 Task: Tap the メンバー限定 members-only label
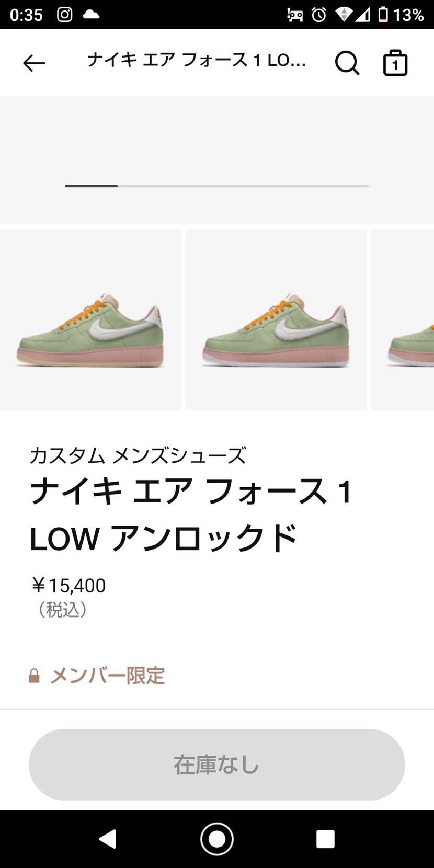pos(107,676)
